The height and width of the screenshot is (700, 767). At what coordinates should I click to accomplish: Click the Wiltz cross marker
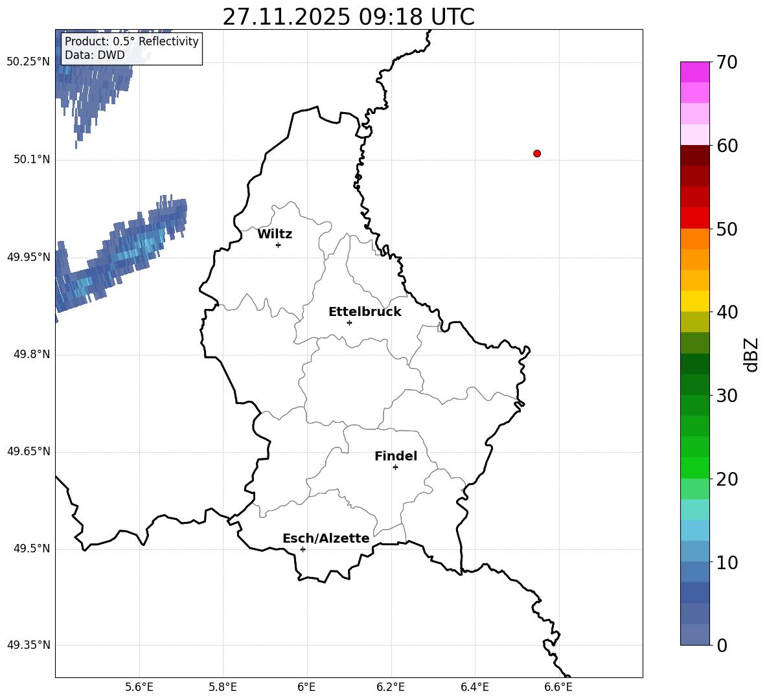pyautogui.click(x=279, y=245)
